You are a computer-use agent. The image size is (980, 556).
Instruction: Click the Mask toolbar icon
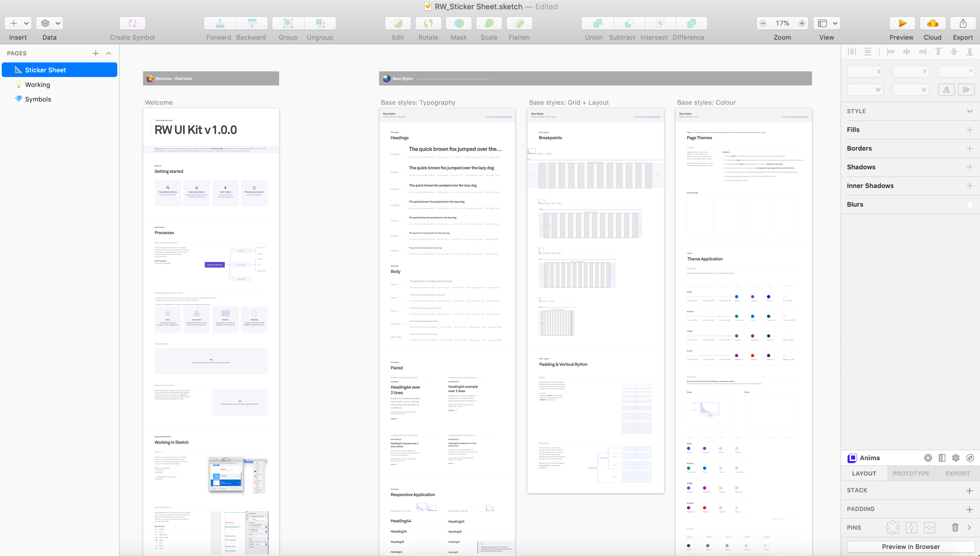pos(459,23)
